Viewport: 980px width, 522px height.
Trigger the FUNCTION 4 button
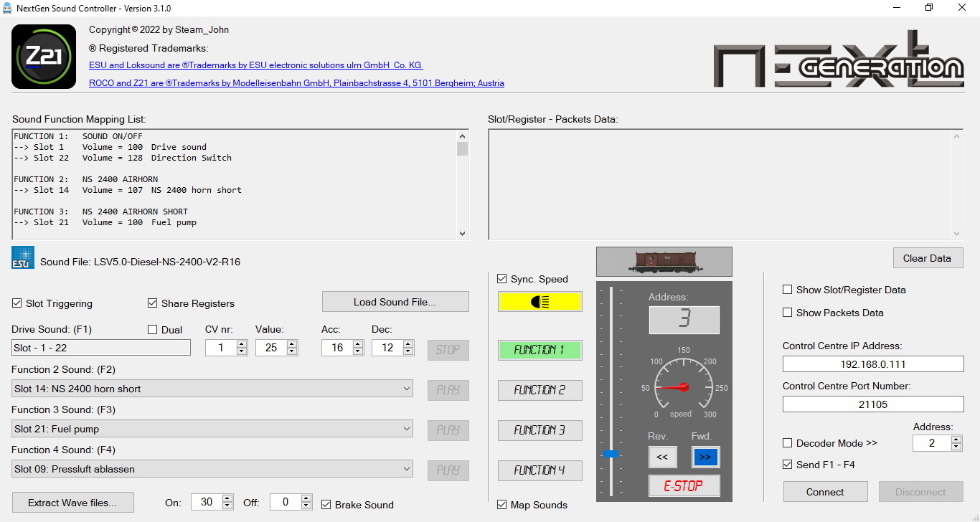(x=540, y=470)
